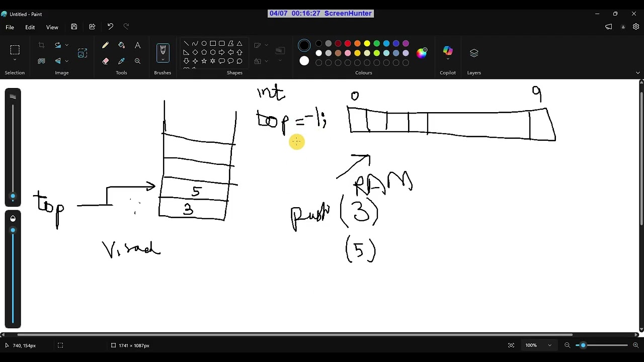The height and width of the screenshot is (362, 644).
Task: Undo the last stroke
Action: click(x=110, y=27)
